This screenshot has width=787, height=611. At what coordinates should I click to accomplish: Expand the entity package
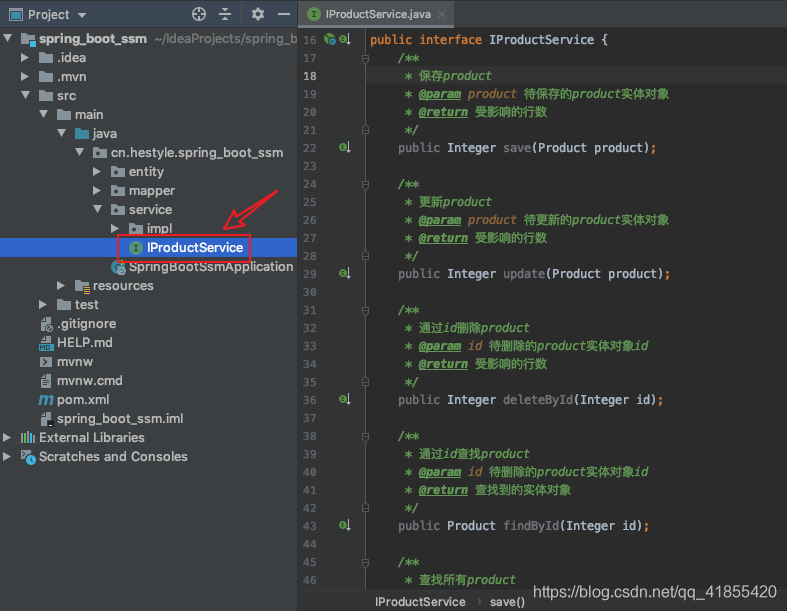point(97,171)
